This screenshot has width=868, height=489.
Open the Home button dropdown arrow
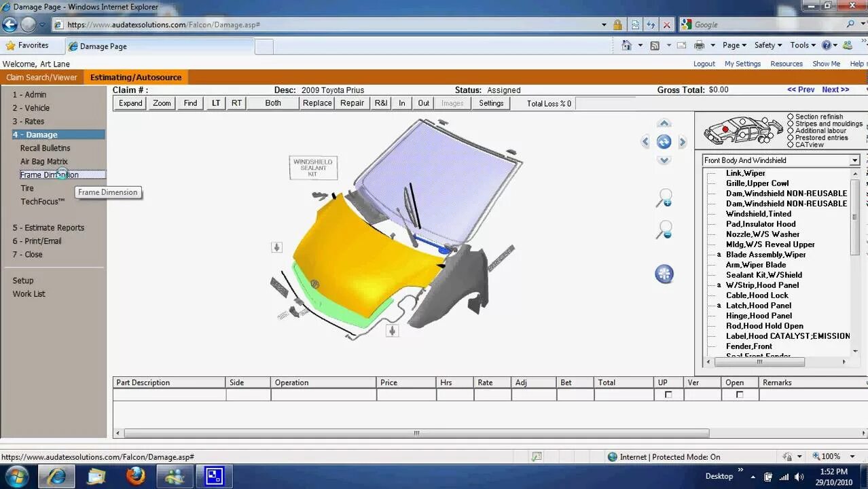click(x=640, y=46)
